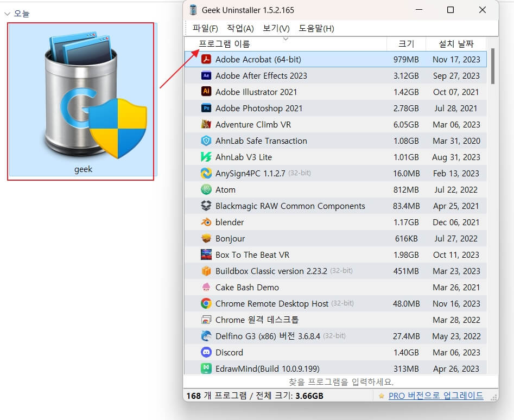Click the blender orange icon
The width and height of the screenshot is (514, 420).
click(205, 222)
